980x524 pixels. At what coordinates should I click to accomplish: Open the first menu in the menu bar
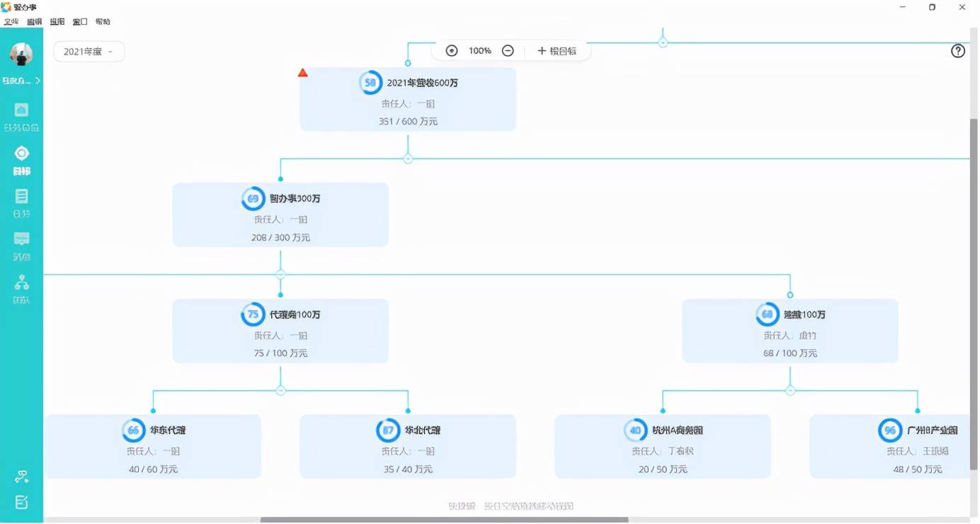[x=11, y=22]
